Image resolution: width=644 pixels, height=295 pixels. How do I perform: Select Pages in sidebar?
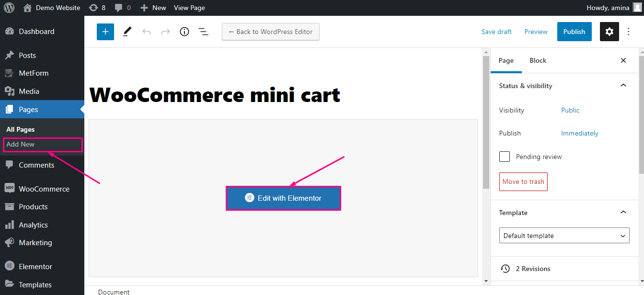(42, 110)
